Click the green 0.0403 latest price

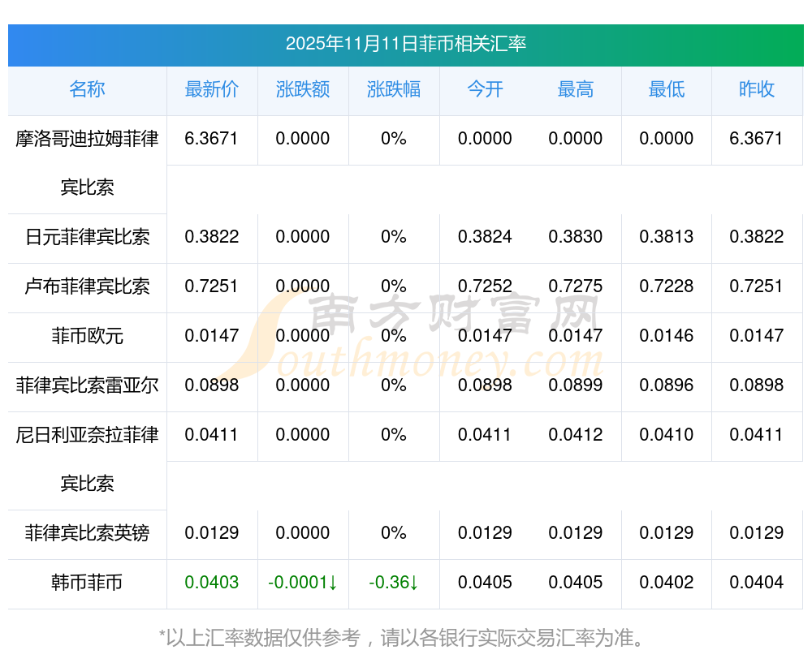pos(212,583)
